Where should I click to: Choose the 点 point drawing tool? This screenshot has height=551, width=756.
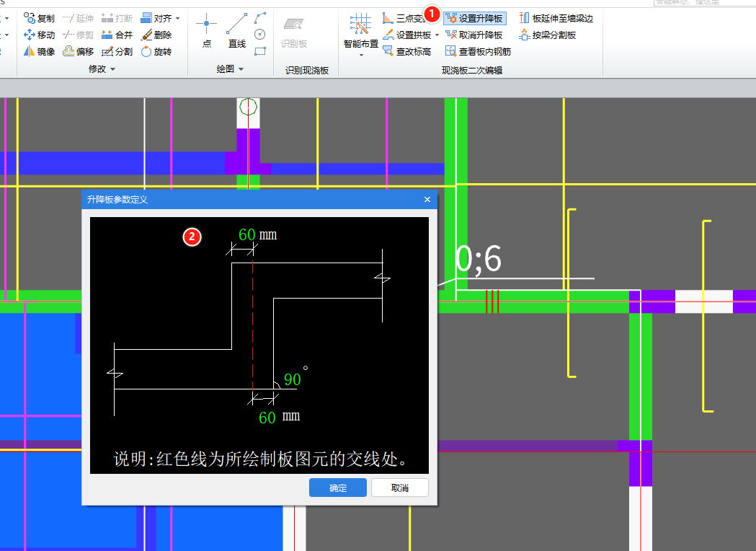pyautogui.click(x=207, y=31)
